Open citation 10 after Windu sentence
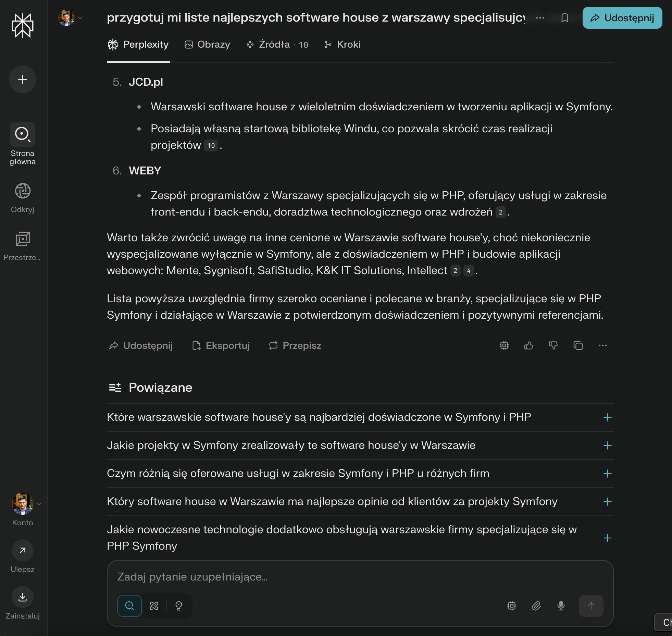Viewport: 672px width, 636px height. coord(211,146)
